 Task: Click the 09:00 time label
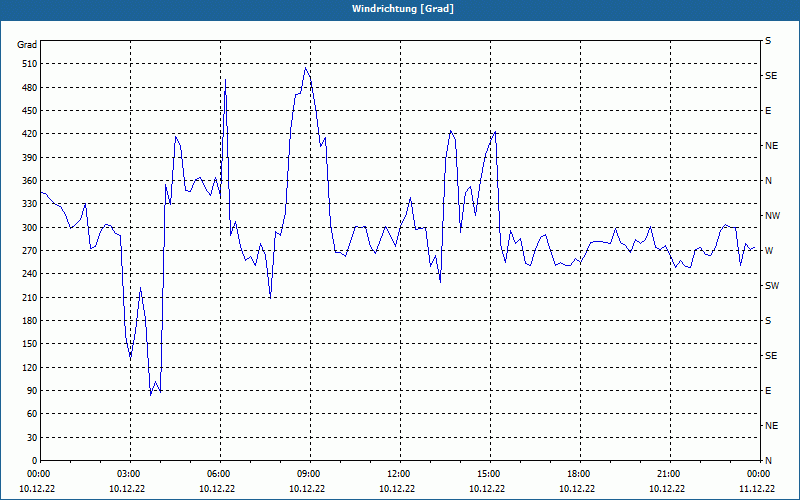pyautogui.click(x=308, y=473)
